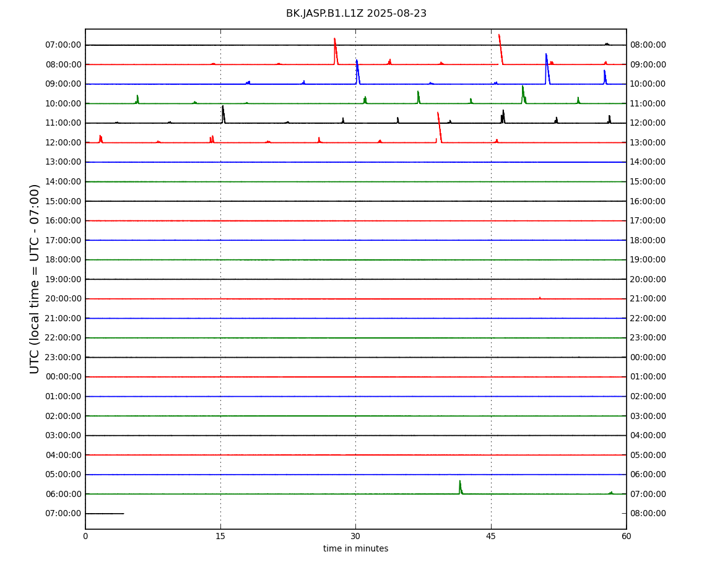Click the plot title BK.JASP.B1.L1Z 2025-08-23

pos(356,14)
